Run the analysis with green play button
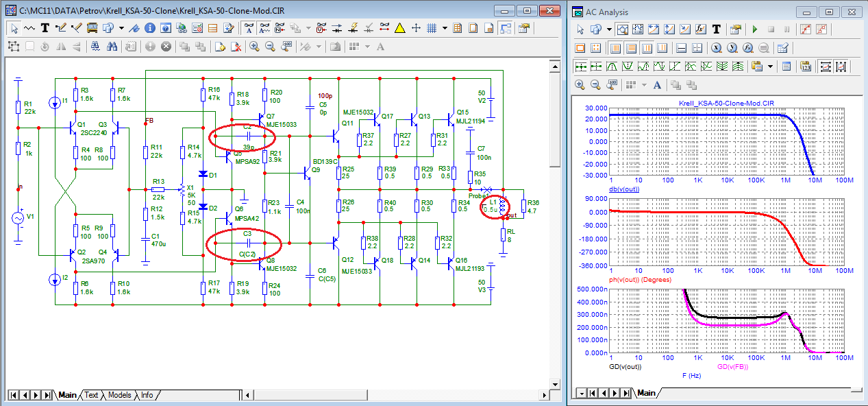The width and height of the screenshot is (868, 406). coord(755,29)
